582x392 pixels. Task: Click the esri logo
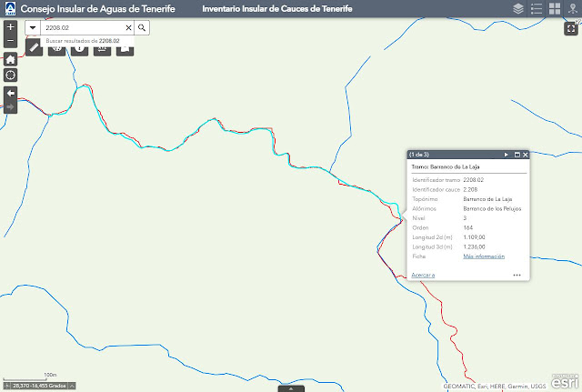coord(565,382)
